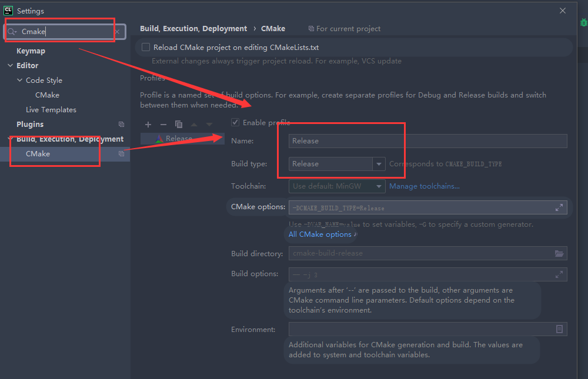Open the Build type dropdown
588x379 pixels.
(x=379, y=164)
